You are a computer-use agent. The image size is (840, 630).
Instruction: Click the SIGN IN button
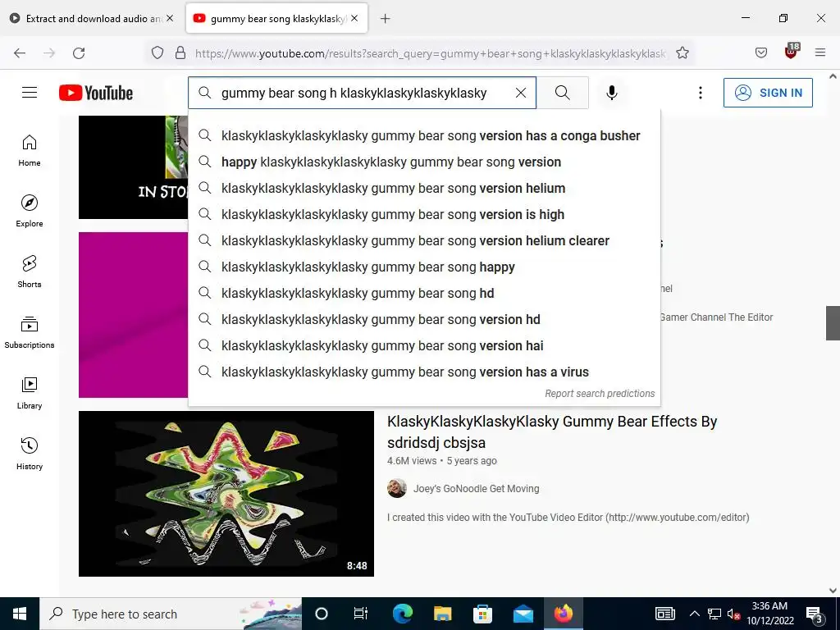[768, 93]
